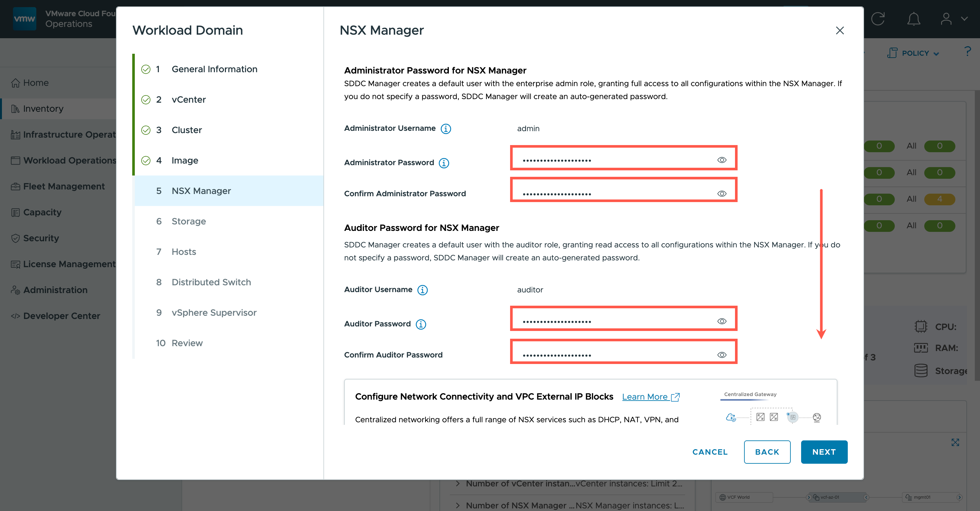
Task: Go to the vCenter wizard step
Action: point(188,100)
